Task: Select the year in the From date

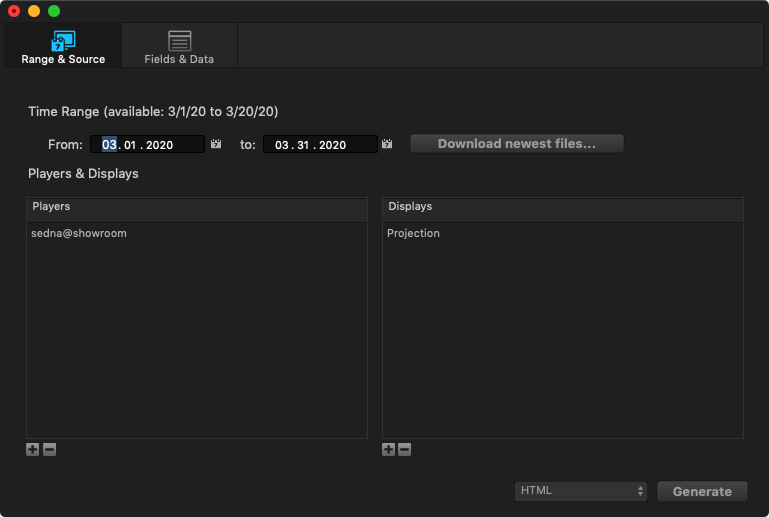Action: 157,145
